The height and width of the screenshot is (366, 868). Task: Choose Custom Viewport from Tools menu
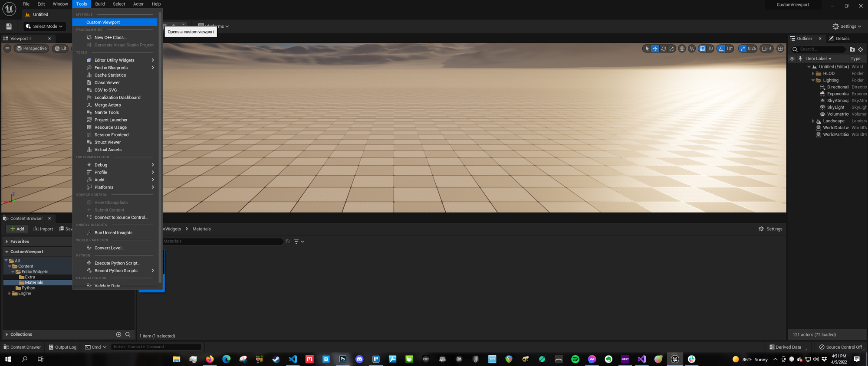pyautogui.click(x=115, y=22)
